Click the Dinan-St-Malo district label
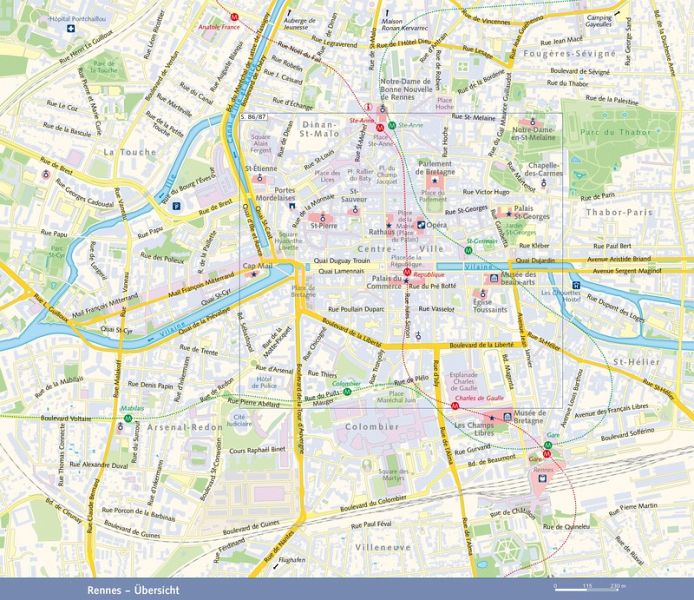This screenshot has height=600, width=694. click(x=320, y=129)
